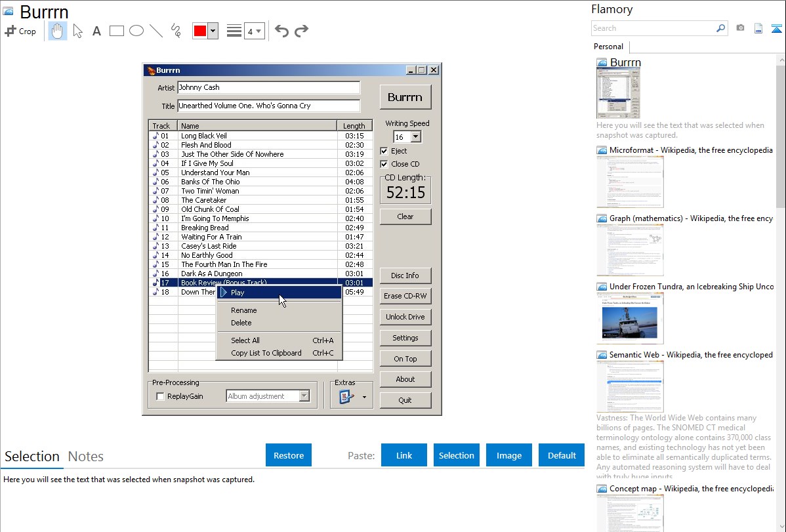Open the Album adjustment dropdown
Screen dimensions: 786x532
(x=304, y=396)
